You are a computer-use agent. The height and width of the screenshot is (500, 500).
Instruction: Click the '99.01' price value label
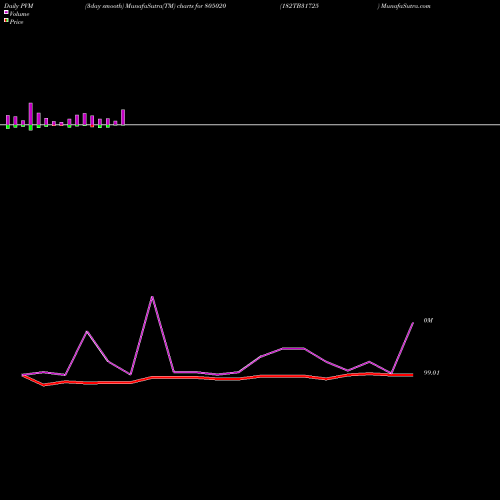431,373
